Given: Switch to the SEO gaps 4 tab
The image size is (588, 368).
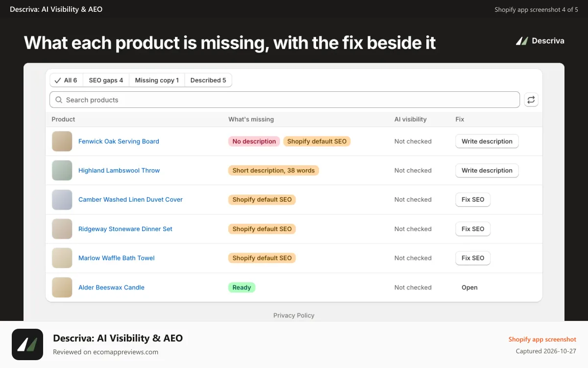Looking at the screenshot, I should coord(106,80).
